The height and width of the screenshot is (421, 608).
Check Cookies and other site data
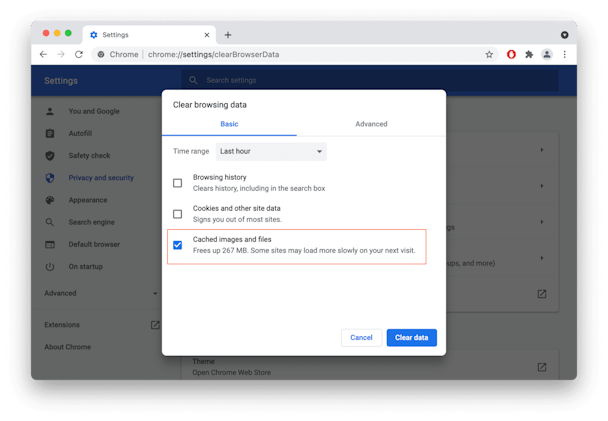(178, 214)
